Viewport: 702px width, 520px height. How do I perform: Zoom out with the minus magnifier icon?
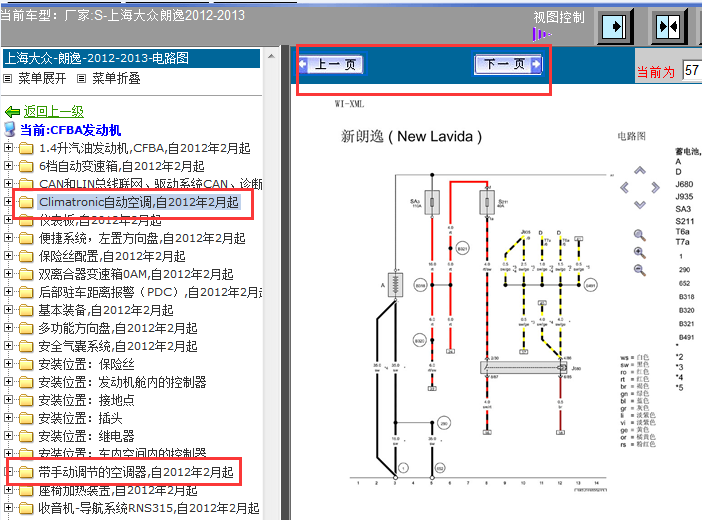coord(639,270)
